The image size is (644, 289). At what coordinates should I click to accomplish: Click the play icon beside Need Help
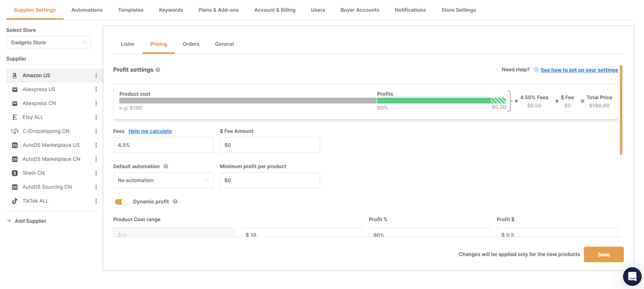coord(536,70)
